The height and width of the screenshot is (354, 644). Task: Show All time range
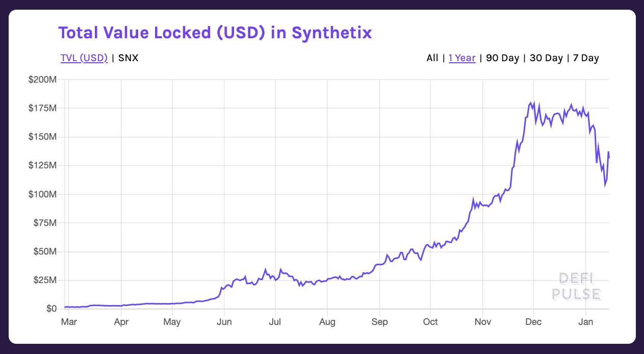tap(432, 58)
